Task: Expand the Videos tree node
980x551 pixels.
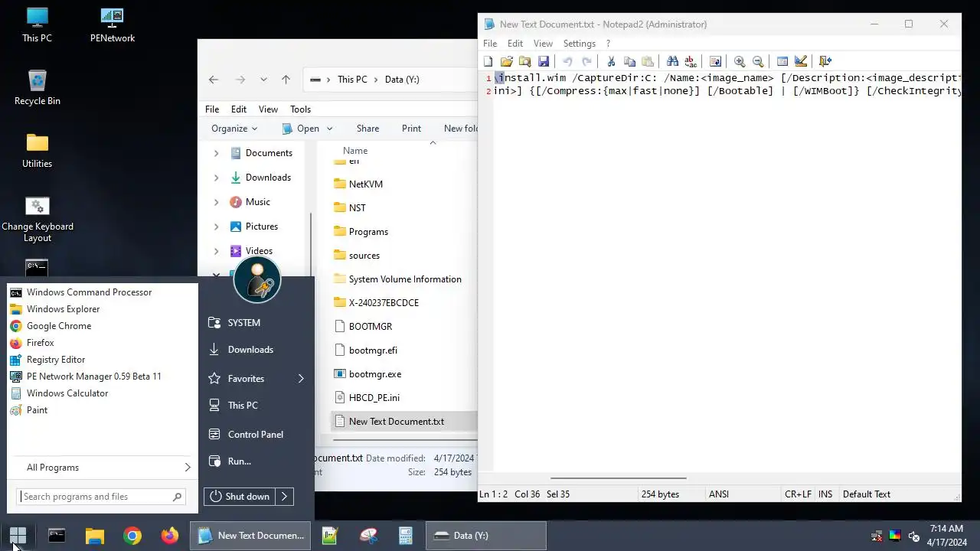Action: (216, 251)
